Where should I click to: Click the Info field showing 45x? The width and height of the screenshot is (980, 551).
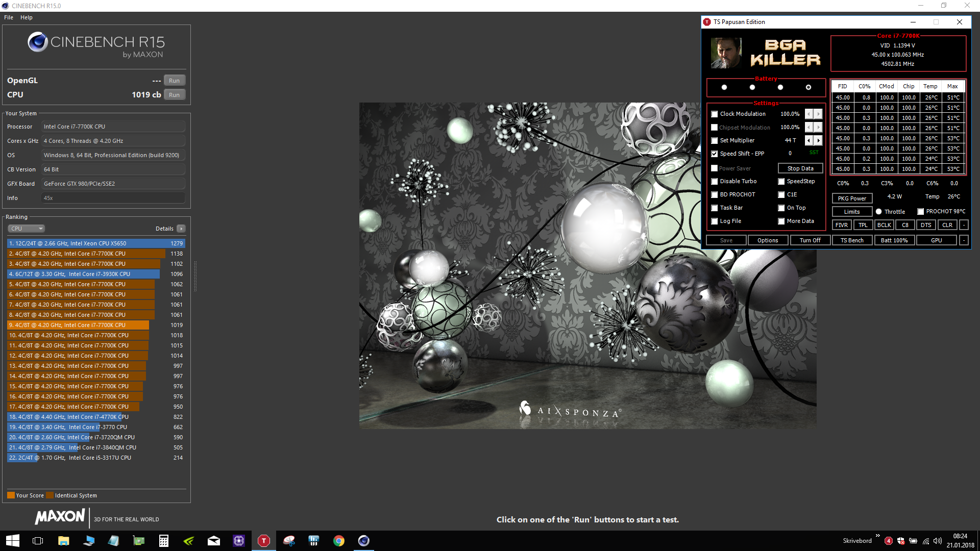(113, 198)
